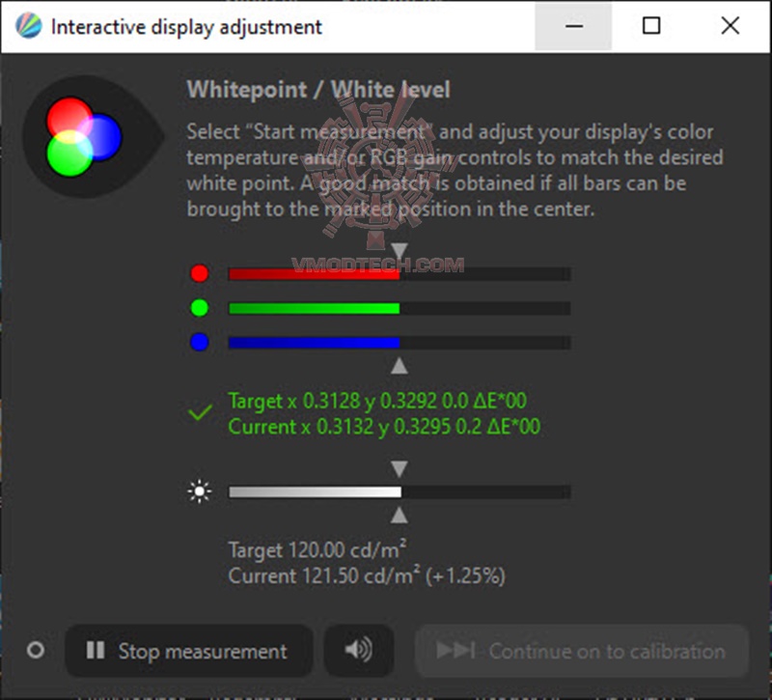Viewport: 772px width, 700px height.
Task: Click the up-pointing marker below luminance bar
Action: pos(400,516)
